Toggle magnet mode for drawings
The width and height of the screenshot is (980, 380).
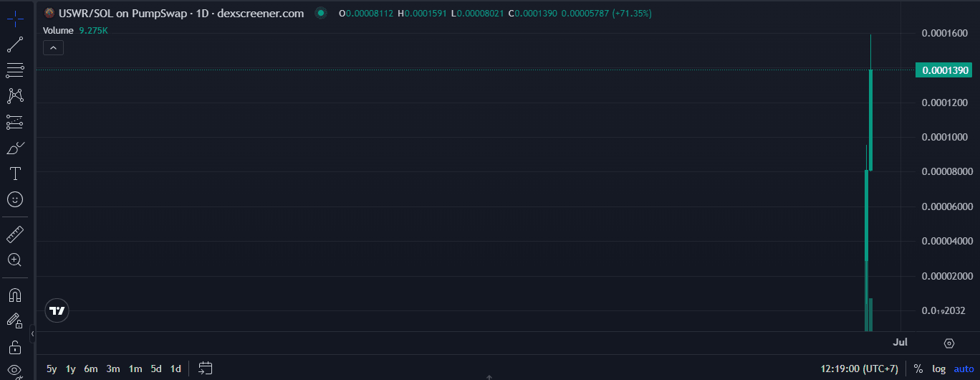[x=15, y=295]
